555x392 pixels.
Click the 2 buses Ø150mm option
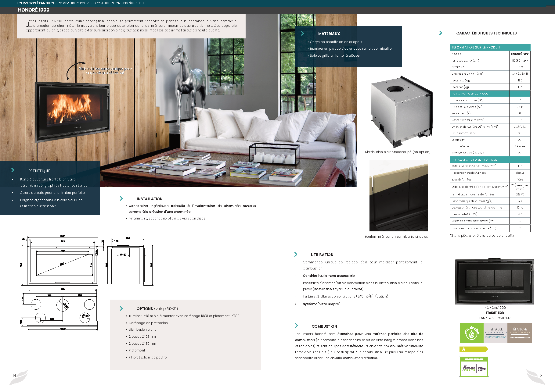pyautogui.click(x=142, y=344)
